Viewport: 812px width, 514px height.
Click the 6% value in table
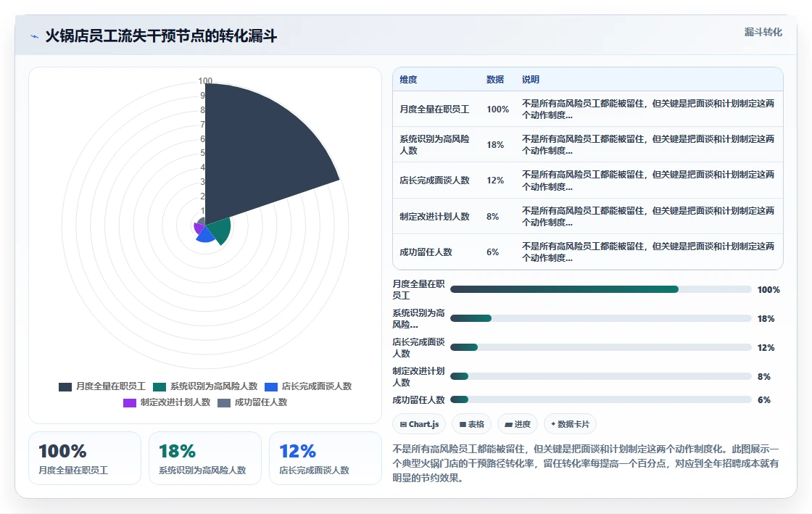click(492, 252)
